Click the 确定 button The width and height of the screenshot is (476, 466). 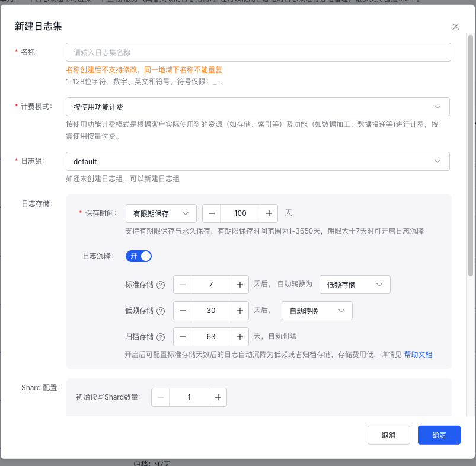tap(439, 435)
